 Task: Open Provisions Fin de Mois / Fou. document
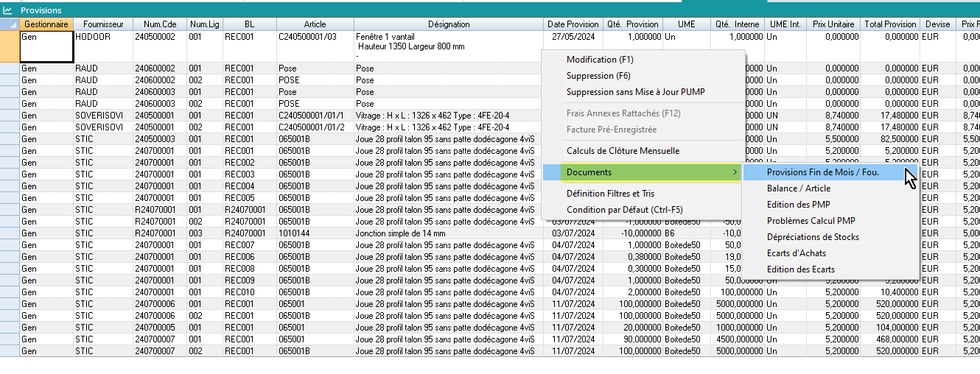click(822, 172)
